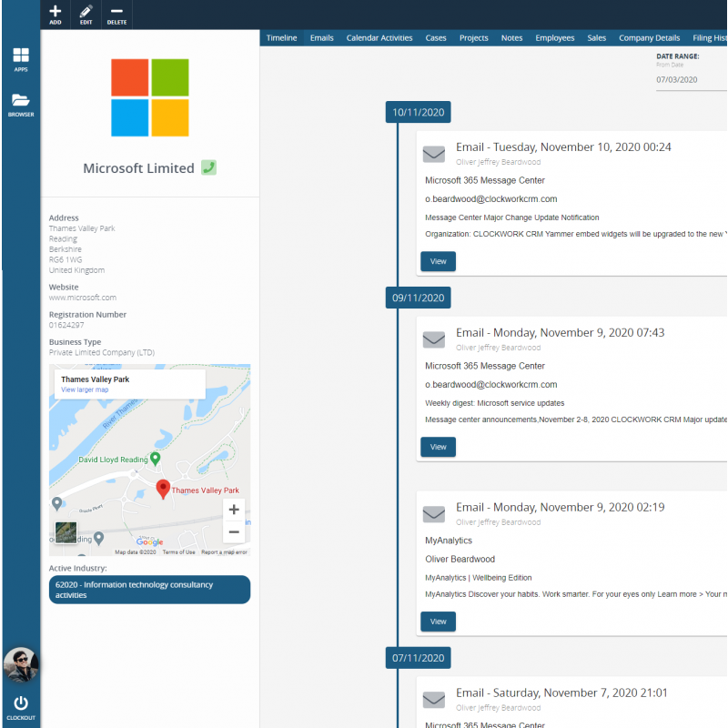
Task: Click the Add plus icon
Action: (x=56, y=11)
